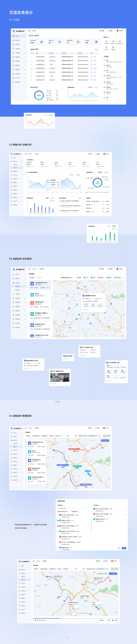This screenshot has height=644, width=137.
Task: Open the 全部申请工单 2767 stat card
Action: (x=37, y=42)
